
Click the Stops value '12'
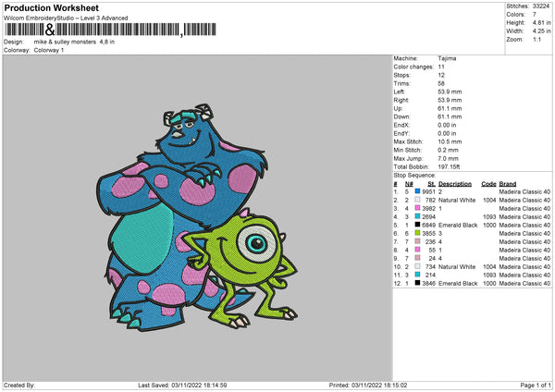[441, 75]
